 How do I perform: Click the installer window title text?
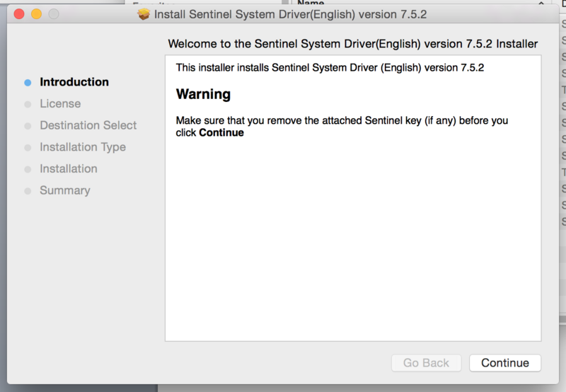290,14
